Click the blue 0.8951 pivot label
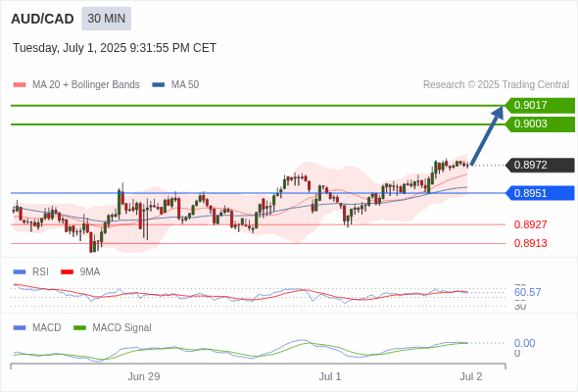Viewport: 578px width, 392px height. tap(540, 193)
